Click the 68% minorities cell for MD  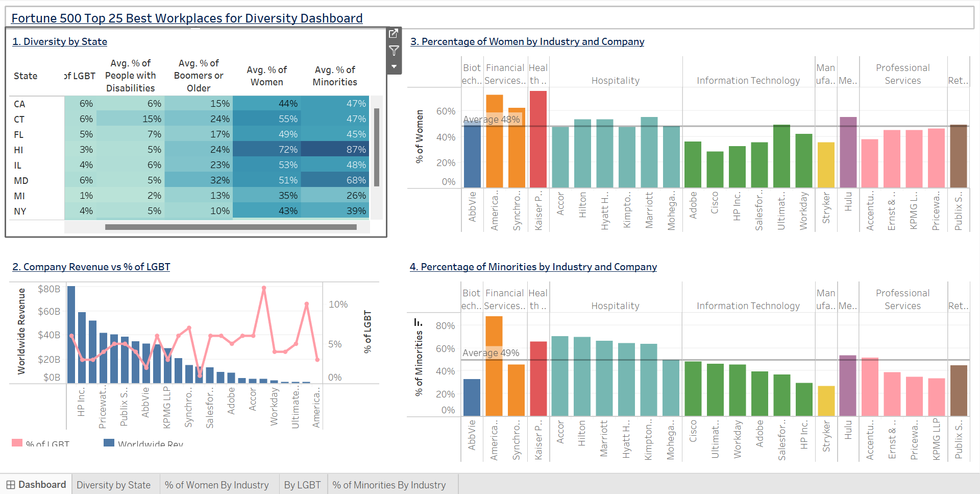click(335, 180)
